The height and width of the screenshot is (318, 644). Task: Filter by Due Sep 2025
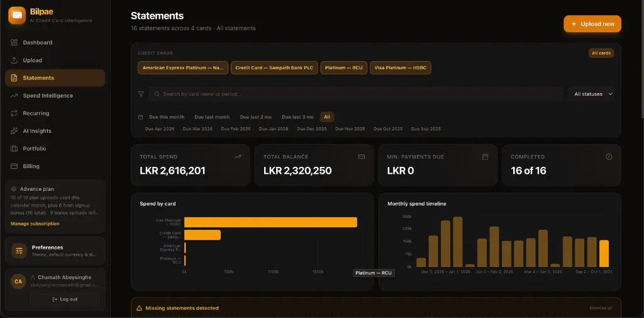click(x=426, y=129)
